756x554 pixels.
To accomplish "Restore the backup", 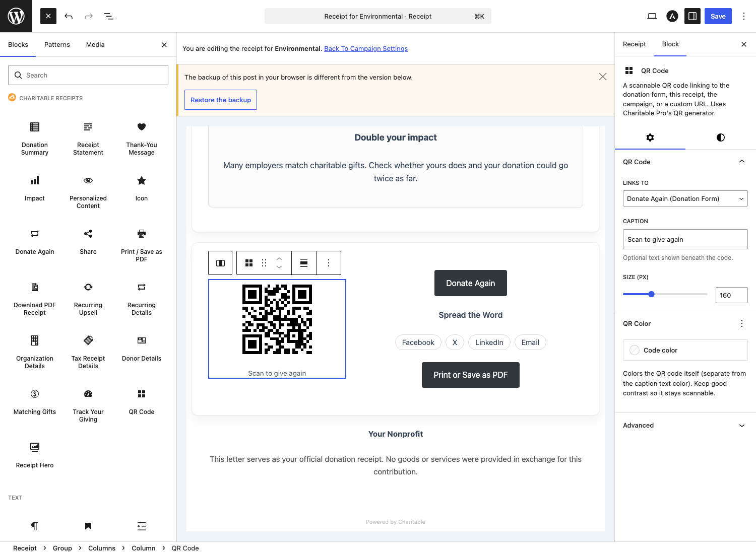I will [221, 100].
